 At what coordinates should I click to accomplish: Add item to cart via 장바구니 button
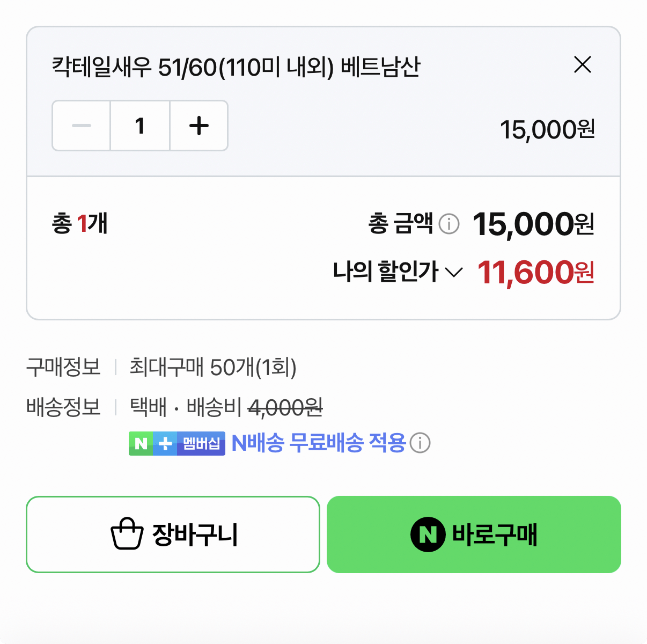[x=173, y=534]
